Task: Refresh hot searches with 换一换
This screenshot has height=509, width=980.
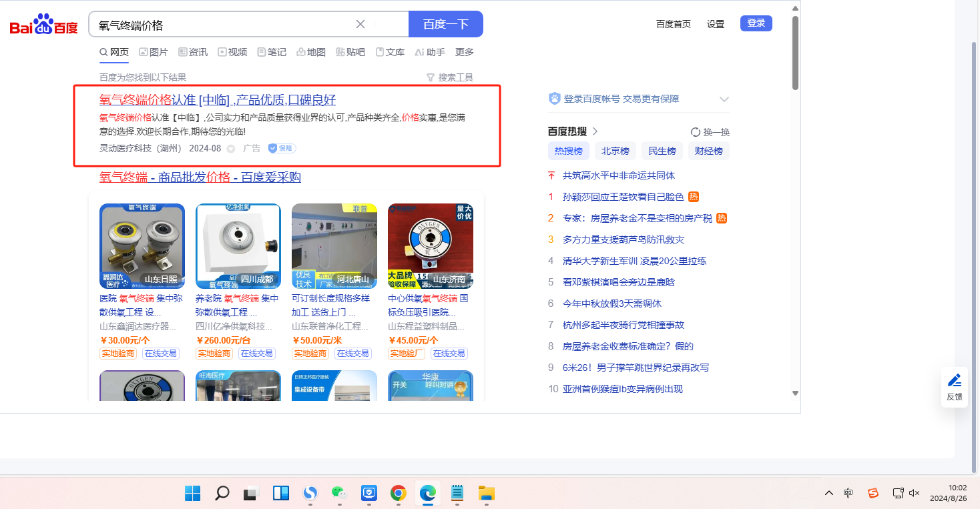Action: (710, 132)
